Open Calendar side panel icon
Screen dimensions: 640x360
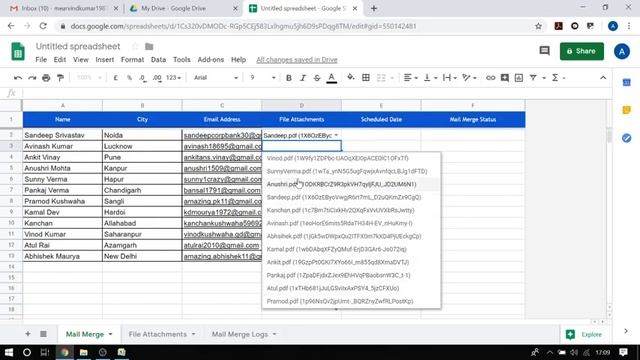[627, 82]
